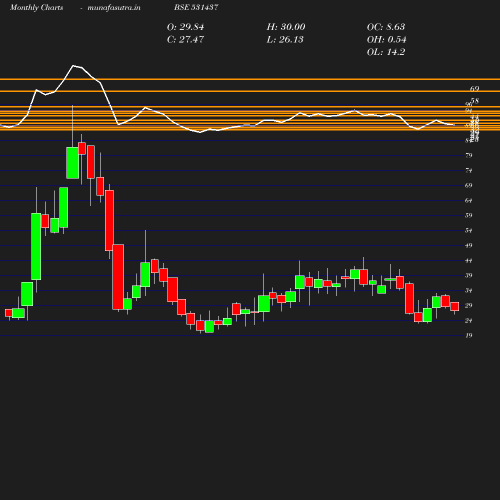
Task: Click the "Monthly Charts" title text
Action: point(37,7)
